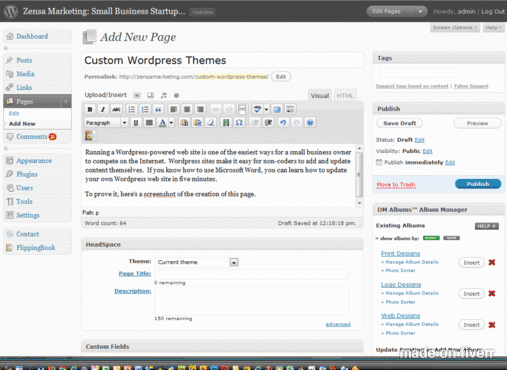Toggle bold formatting in editor toolbar
The width and height of the screenshot is (507, 370).
[90, 109]
